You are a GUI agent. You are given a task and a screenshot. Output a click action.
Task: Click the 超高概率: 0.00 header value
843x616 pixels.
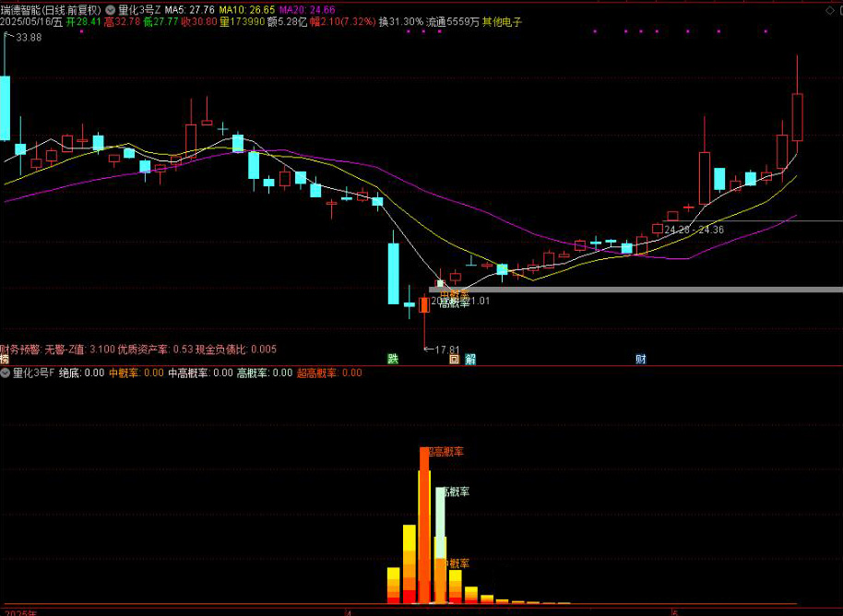(x=329, y=373)
